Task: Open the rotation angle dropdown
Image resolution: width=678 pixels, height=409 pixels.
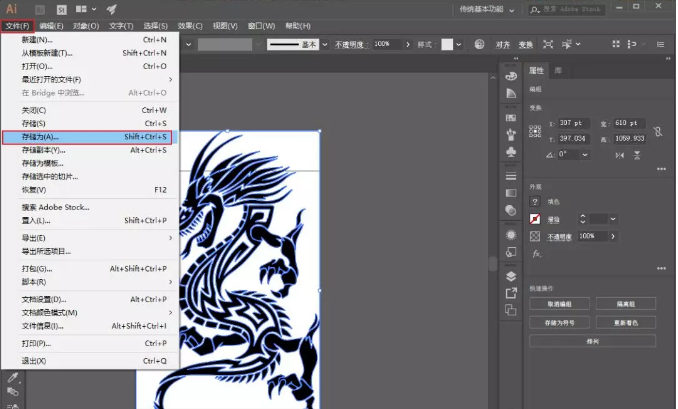Action: pyautogui.click(x=585, y=154)
